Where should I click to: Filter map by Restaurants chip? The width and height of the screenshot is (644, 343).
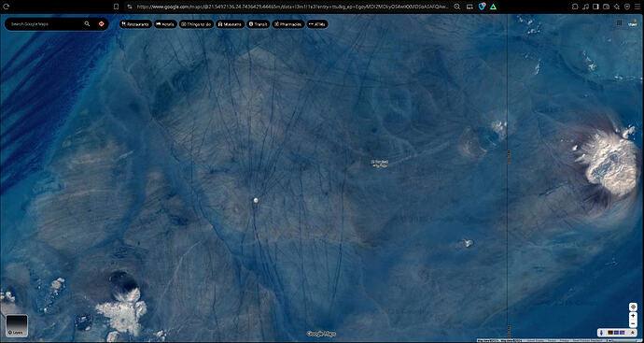135,24
